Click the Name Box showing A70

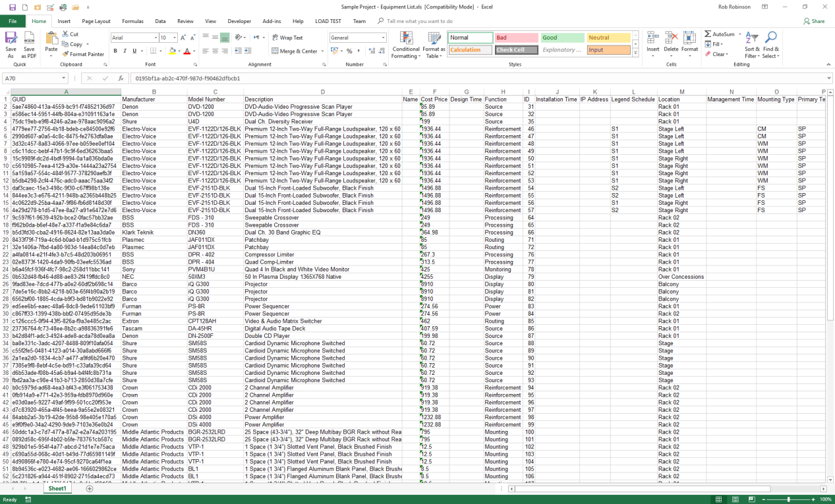[x=35, y=78]
